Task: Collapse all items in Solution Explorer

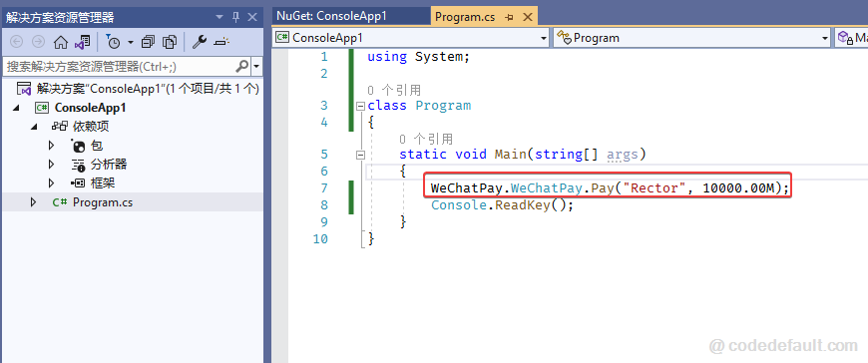Action: (x=149, y=42)
